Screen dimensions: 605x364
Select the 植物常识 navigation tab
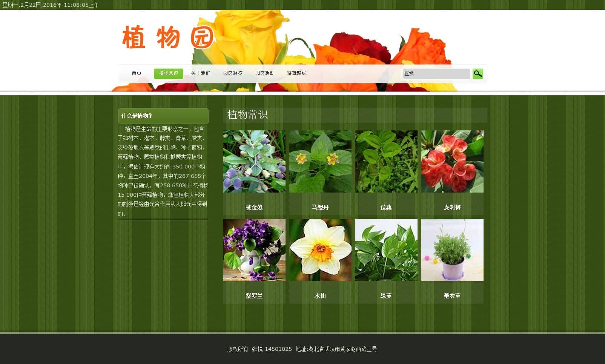tap(168, 73)
